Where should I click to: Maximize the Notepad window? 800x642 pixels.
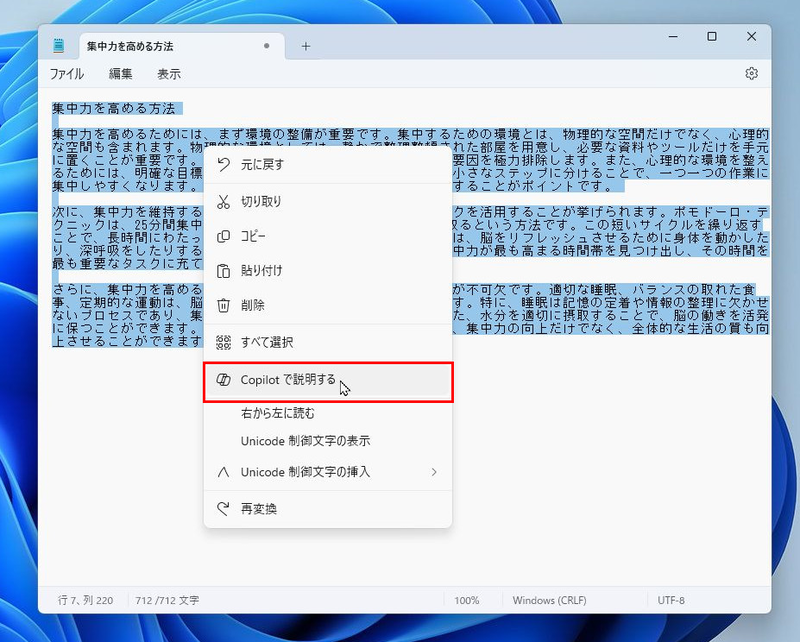[x=712, y=37]
